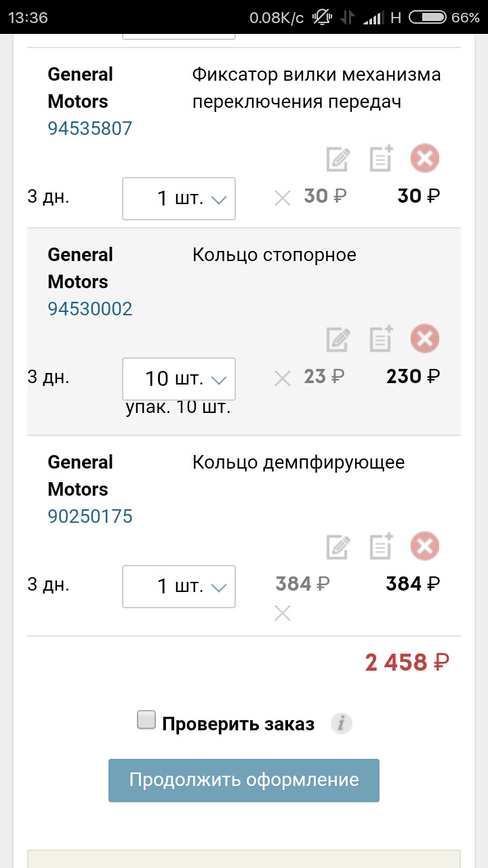The height and width of the screenshot is (868, 488).
Task: Edit the Фиксатор вилки item
Action: (338, 160)
